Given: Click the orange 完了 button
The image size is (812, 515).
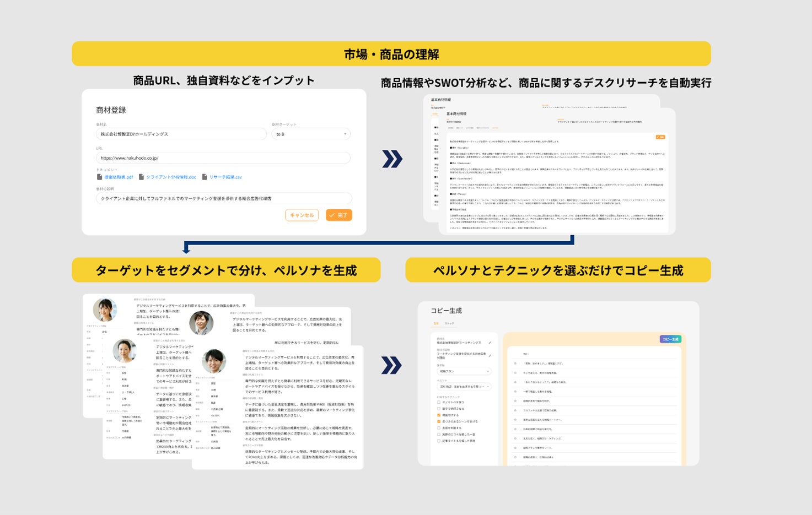Looking at the screenshot, I should coord(338,215).
